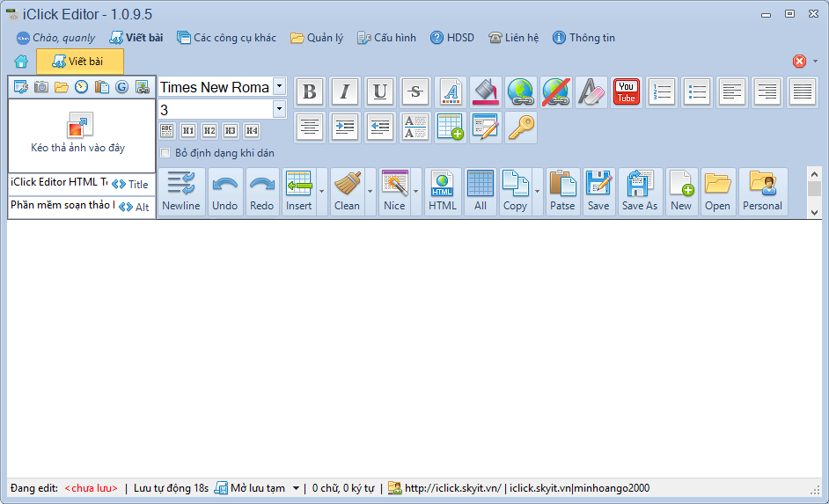Click the clock icon in image panel
Image resolution: width=829 pixels, height=504 pixels.
(x=82, y=87)
